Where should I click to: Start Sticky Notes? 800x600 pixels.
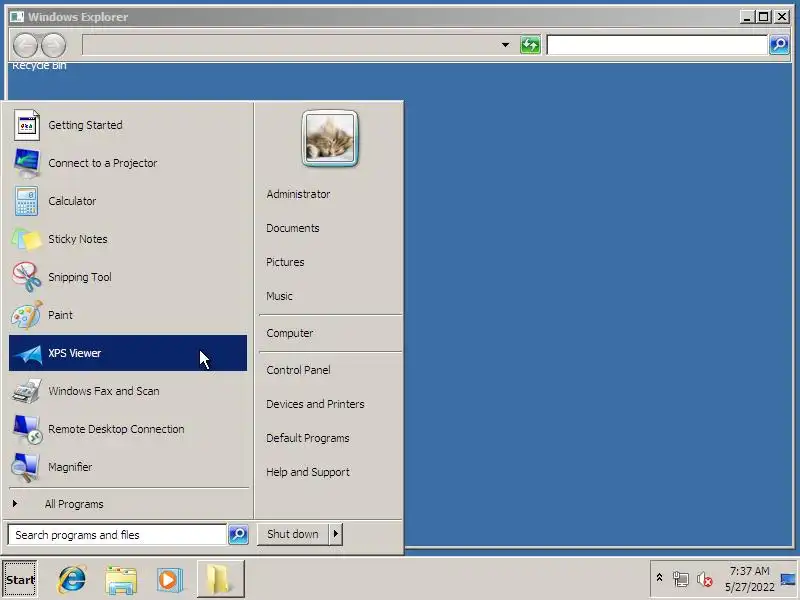pos(128,239)
